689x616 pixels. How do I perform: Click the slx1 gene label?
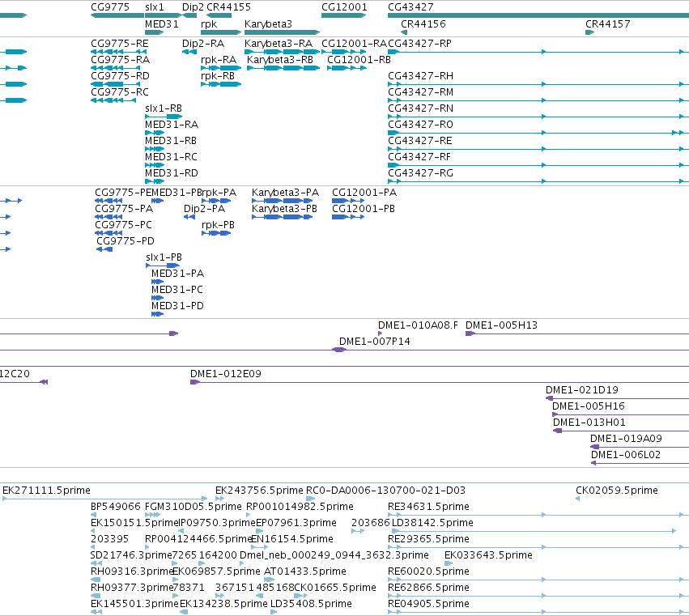tap(154, 7)
